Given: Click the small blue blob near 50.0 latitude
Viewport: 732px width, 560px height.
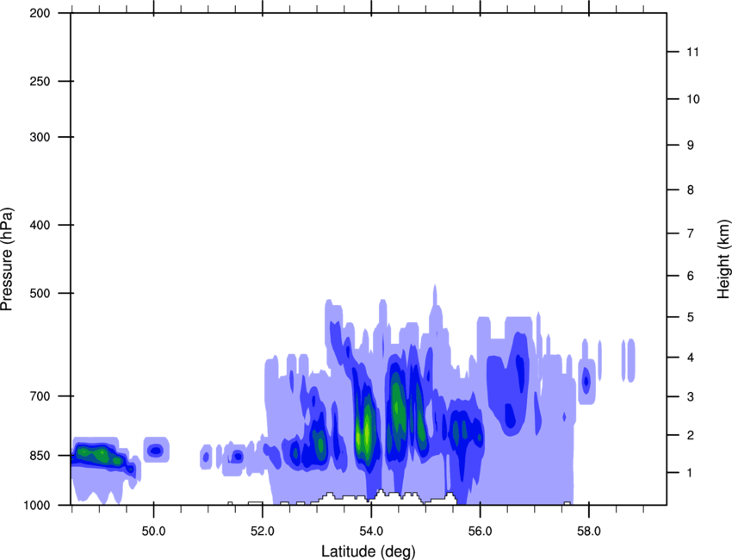Looking at the screenshot, I should (155, 451).
